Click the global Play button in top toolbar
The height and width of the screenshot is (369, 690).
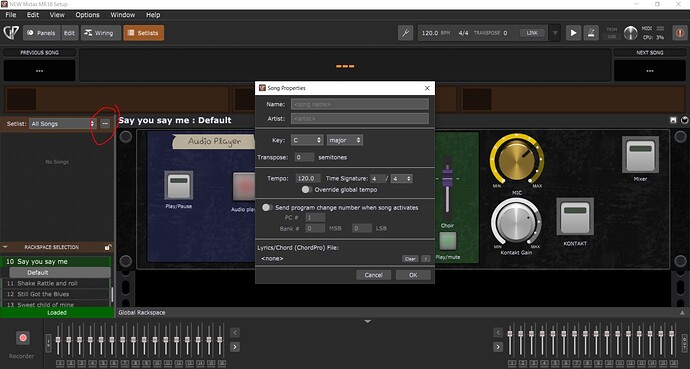[573, 33]
